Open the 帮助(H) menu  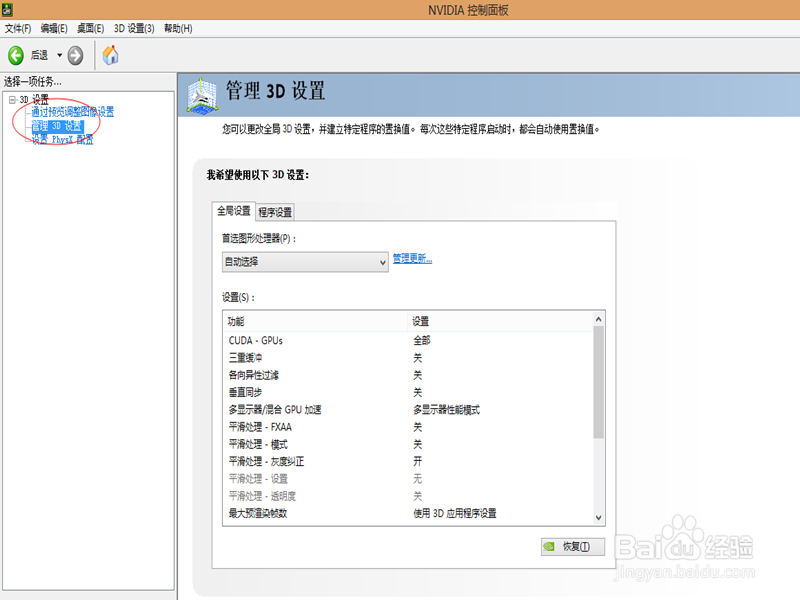(x=178, y=29)
